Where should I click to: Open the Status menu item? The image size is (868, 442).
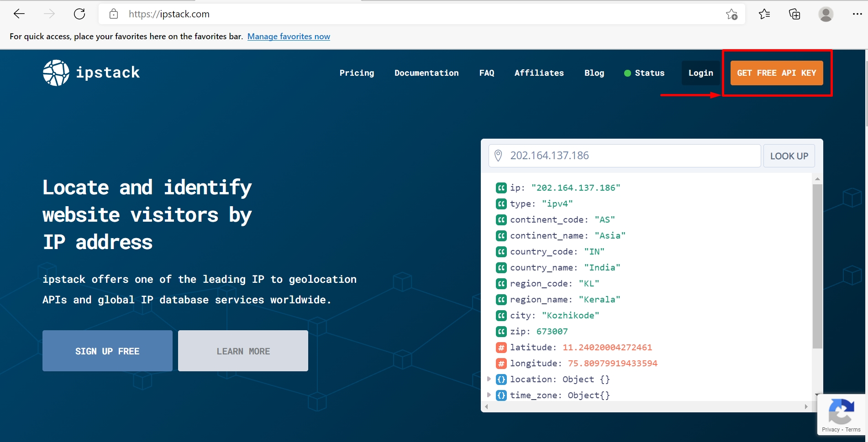point(644,73)
